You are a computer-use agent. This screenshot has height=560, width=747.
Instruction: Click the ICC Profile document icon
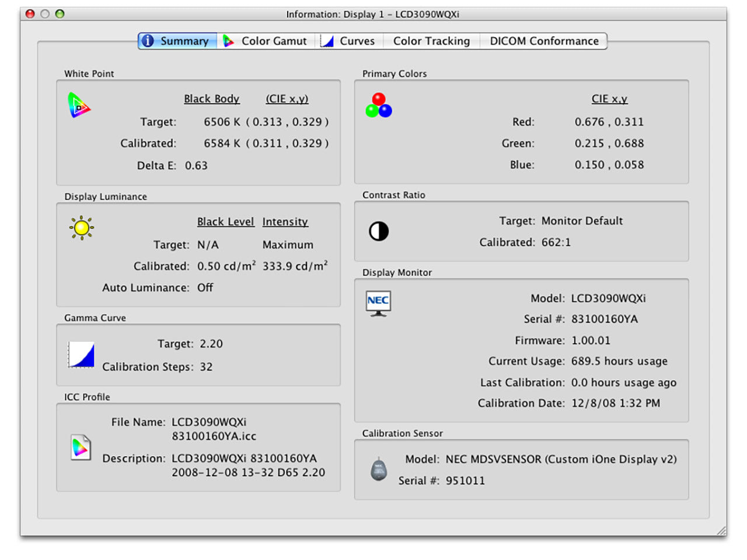81,447
